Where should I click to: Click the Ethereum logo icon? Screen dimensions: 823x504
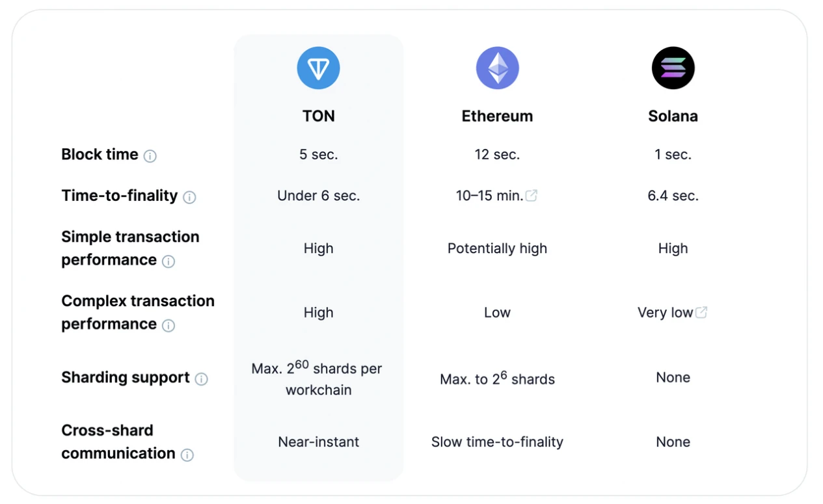pyautogui.click(x=497, y=68)
